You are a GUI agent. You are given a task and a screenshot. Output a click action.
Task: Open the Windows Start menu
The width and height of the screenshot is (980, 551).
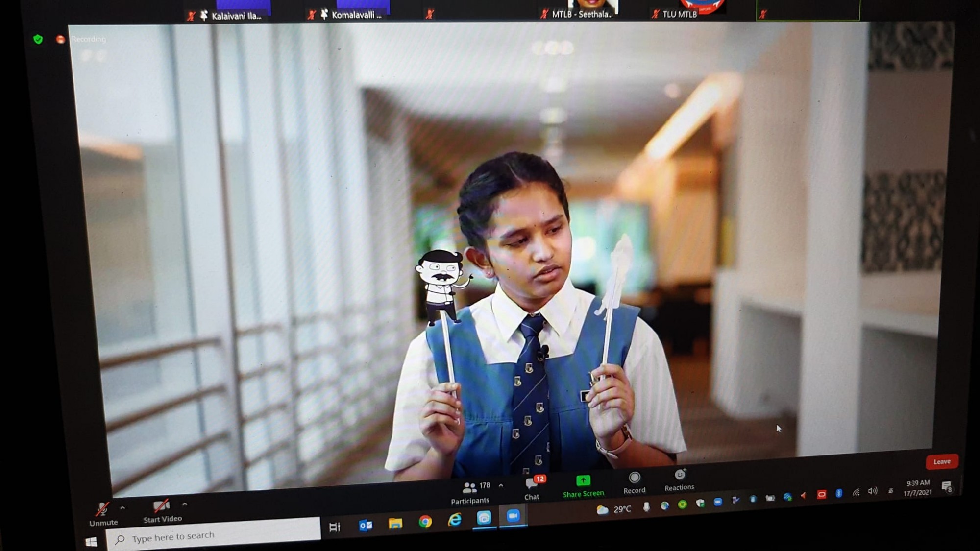point(91,542)
